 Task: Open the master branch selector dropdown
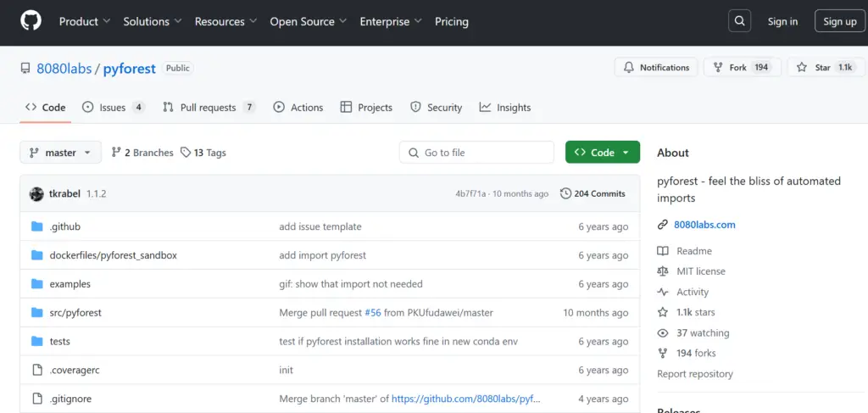pyautogui.click(x=61, y=153)
